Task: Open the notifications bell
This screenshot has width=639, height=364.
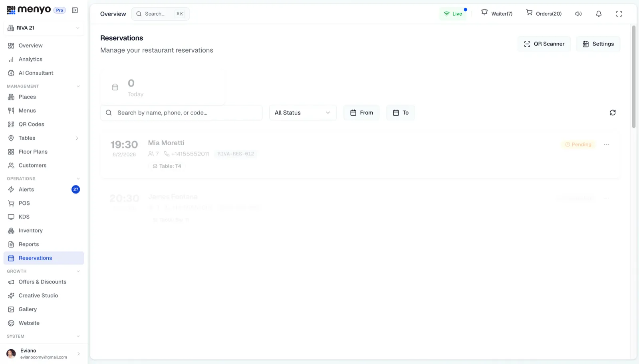Action: point(599,14)
